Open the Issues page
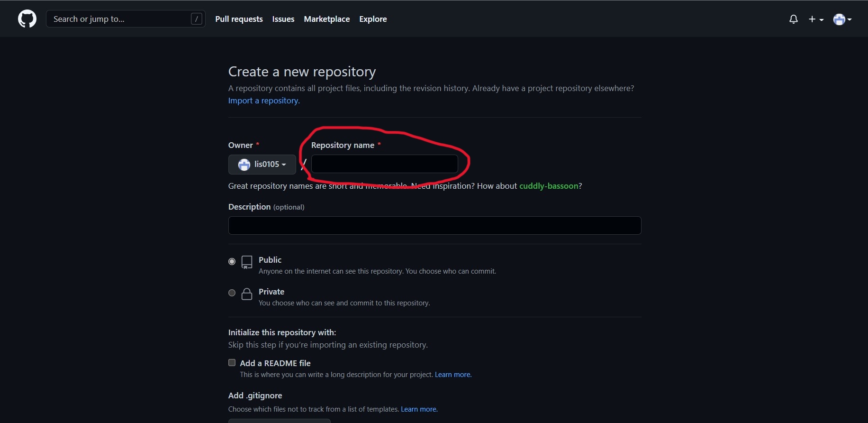The width and height of the screenshot is (868, 423). pyautogui.click(x=283, y=19)
